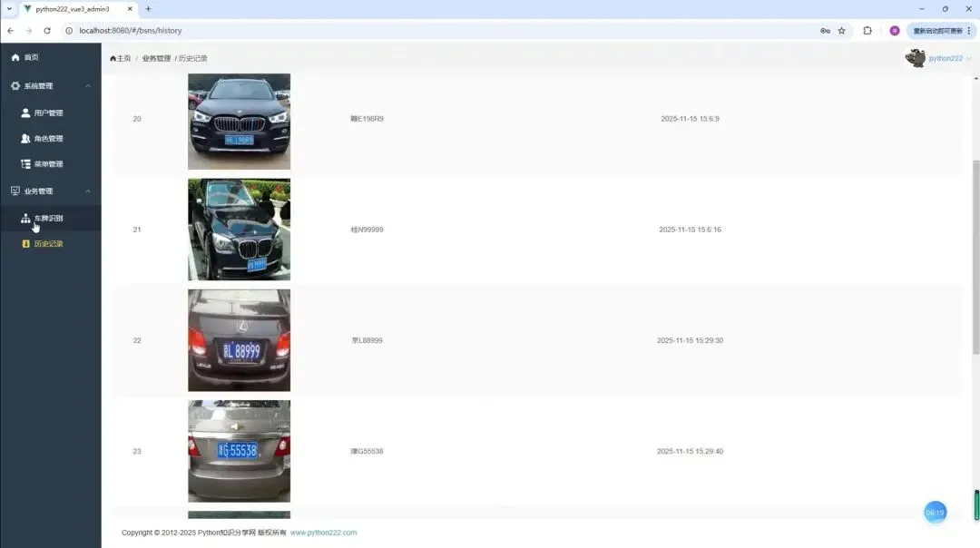Collapse the 系统管理 menu arrow
This screenshot has height=548, width=980.
click(x=88, y=85)
